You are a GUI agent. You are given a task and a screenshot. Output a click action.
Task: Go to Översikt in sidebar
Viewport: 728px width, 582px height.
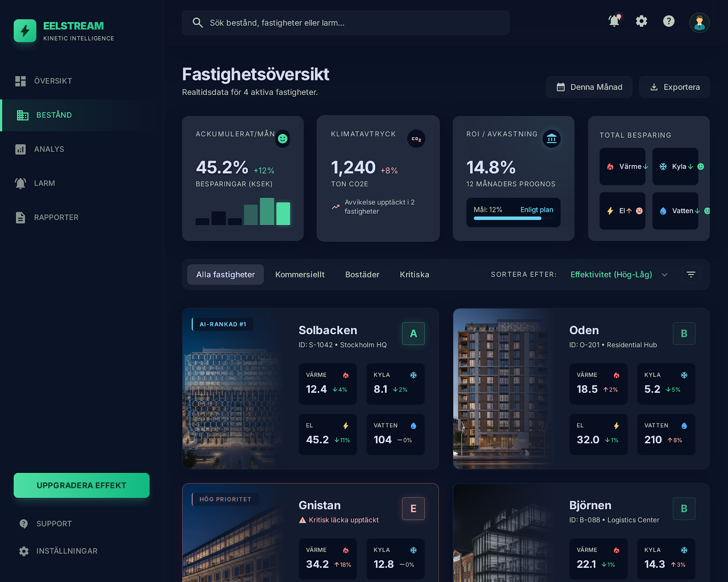[x=81, y=81]
